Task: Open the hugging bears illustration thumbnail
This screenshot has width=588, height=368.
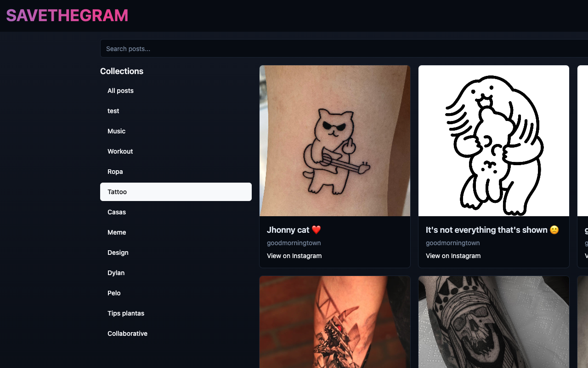Action: coord(494,141)
